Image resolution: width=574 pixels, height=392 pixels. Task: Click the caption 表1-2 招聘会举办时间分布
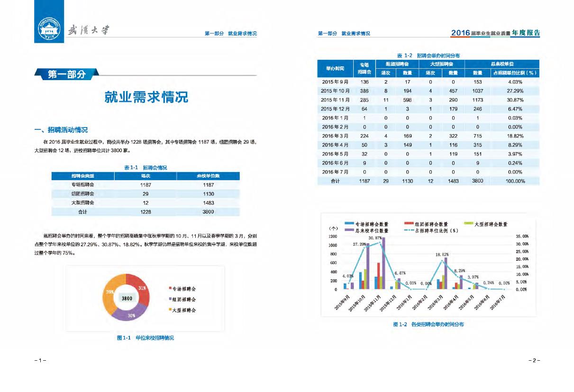pyautogui.click(x=428, y=55)
